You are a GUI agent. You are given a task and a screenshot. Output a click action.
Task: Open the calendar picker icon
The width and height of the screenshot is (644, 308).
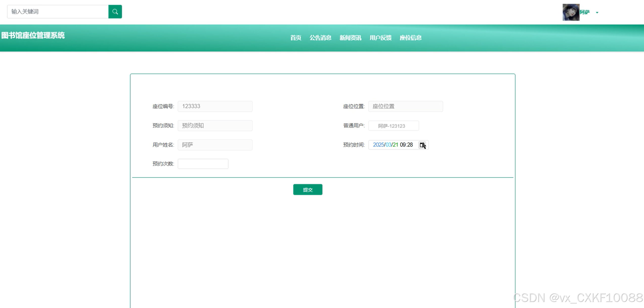pyautogui.click(x=422, y=145)
